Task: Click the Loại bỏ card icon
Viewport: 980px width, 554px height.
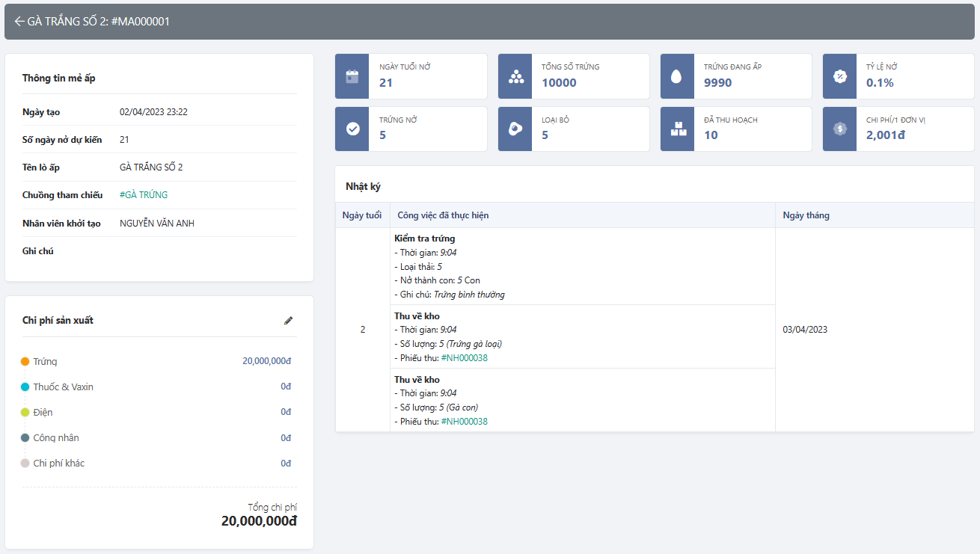Action: click(515, 129)
